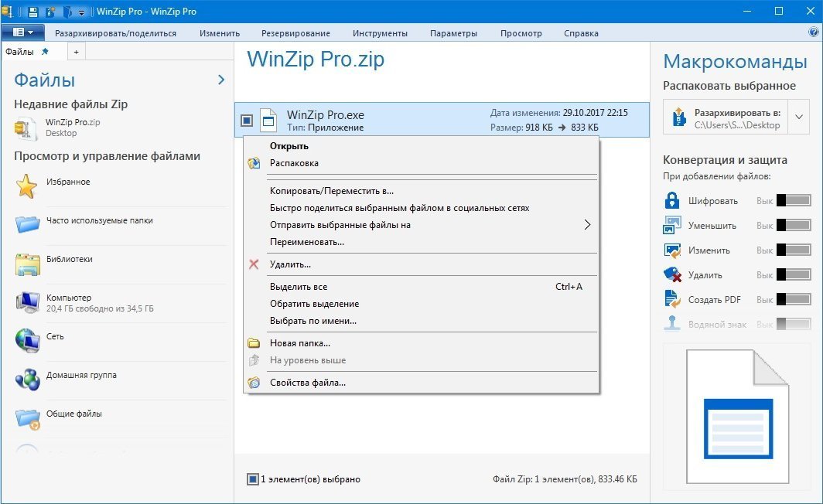823x504 pixels.
Task: Open the Инструменты ribbon tab
Action: pyautogui.click(x=380, y=33)
